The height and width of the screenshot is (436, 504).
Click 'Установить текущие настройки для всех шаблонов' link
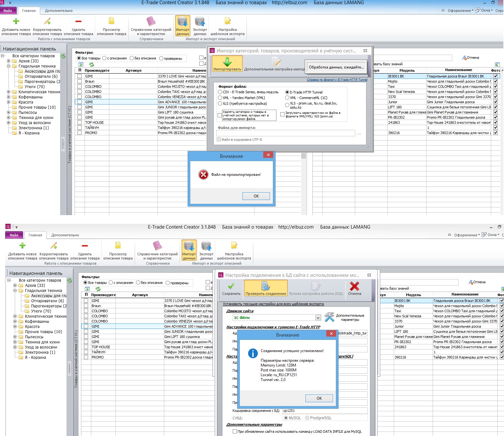coord(273,304)
